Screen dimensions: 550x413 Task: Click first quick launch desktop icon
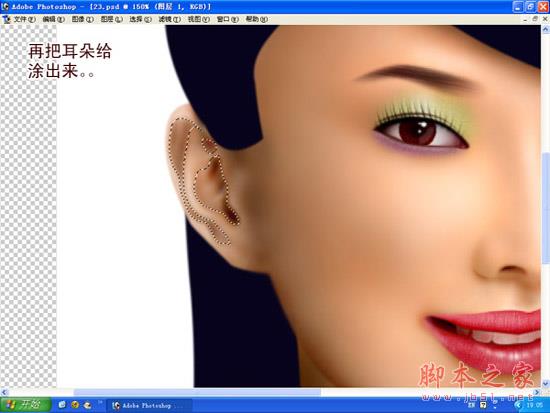(x=62, y=405)
